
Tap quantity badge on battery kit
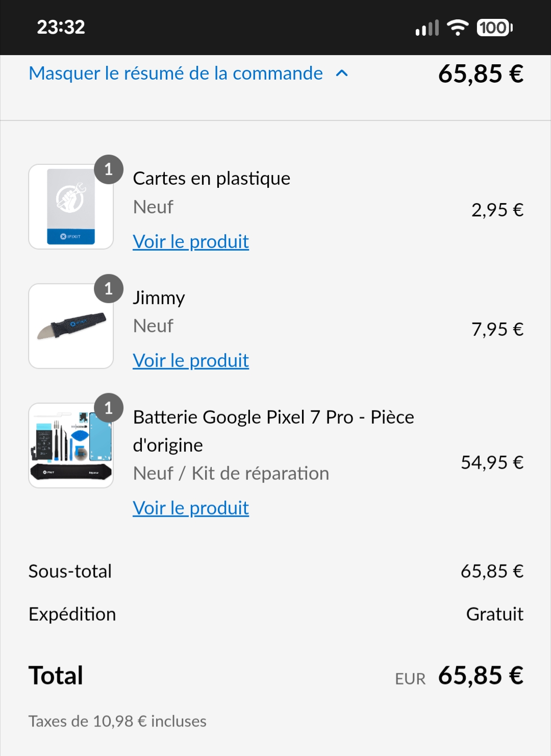pyautogui.click(x=109, y=408)
